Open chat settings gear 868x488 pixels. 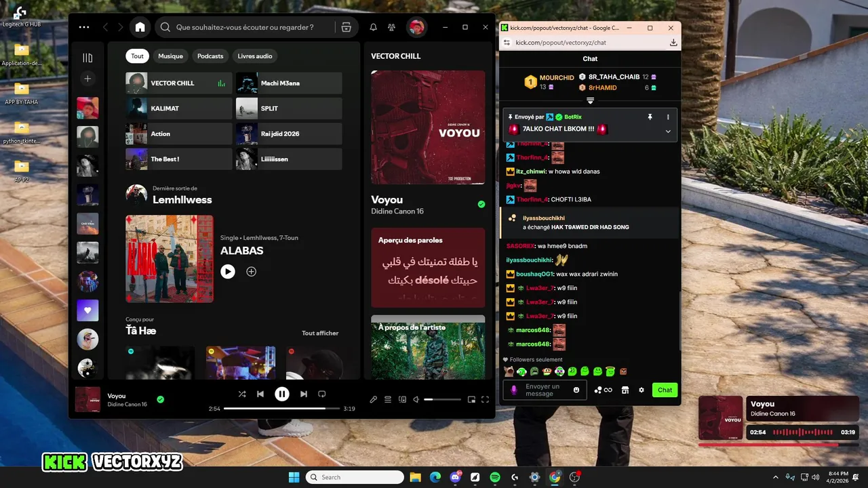(x=642, y=390)
